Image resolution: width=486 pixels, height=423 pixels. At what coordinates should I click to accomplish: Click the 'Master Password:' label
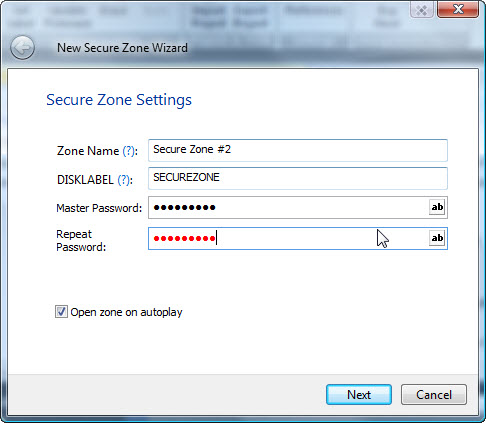[x=99, y=208]
